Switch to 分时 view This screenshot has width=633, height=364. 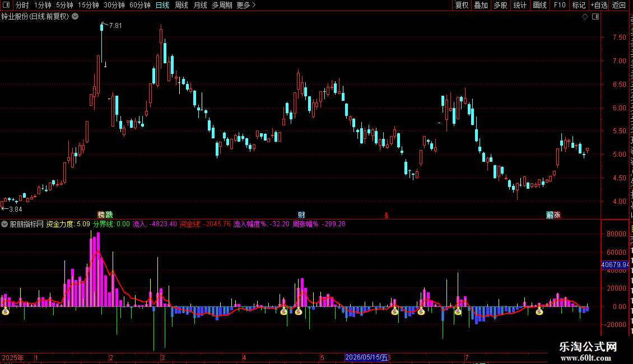tap(22, 5)
